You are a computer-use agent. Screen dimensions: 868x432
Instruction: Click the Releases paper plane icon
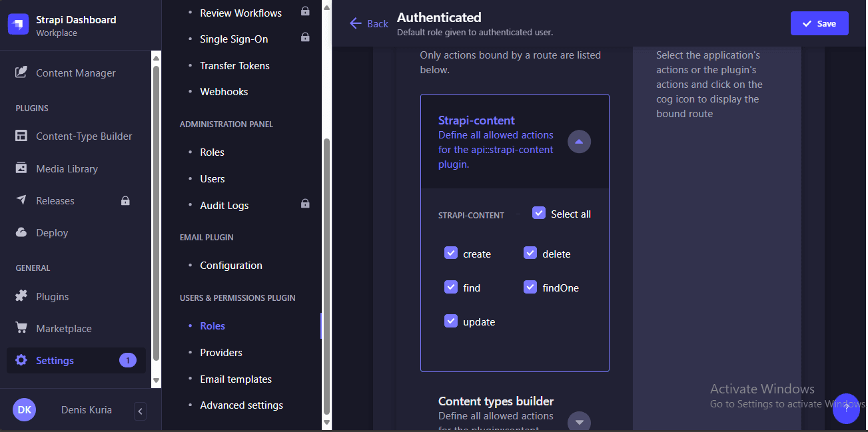(x=21, y=200)
